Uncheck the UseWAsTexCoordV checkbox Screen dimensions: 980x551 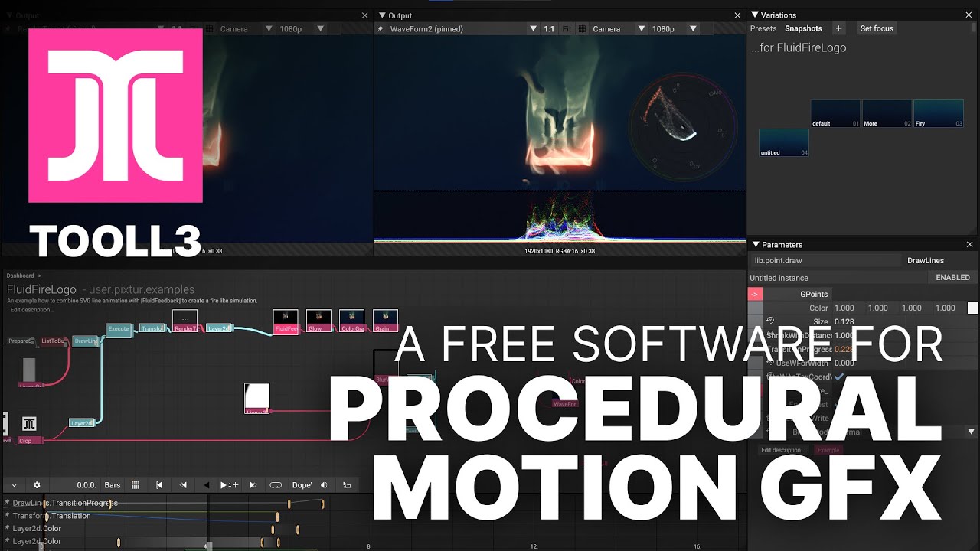(x=839, y=377)
